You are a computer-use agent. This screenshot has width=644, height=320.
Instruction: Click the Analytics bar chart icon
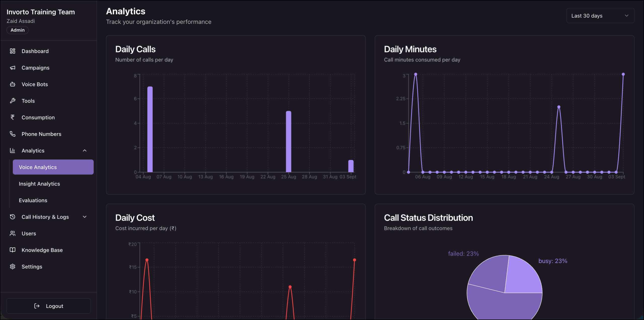point(13,150)
